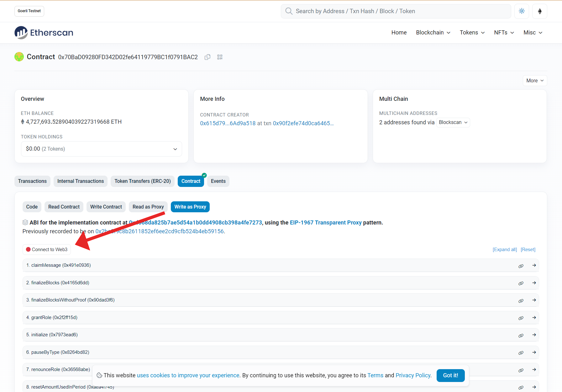Expand the initialize function row arrow
Image resolution: width=562 pixels, height=392 pixels.
(x=534, y=335)
